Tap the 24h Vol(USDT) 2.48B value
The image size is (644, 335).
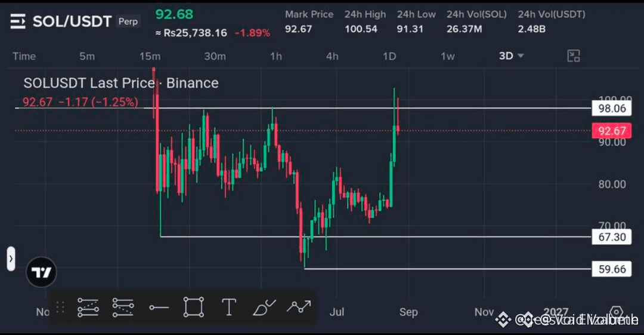531,29
